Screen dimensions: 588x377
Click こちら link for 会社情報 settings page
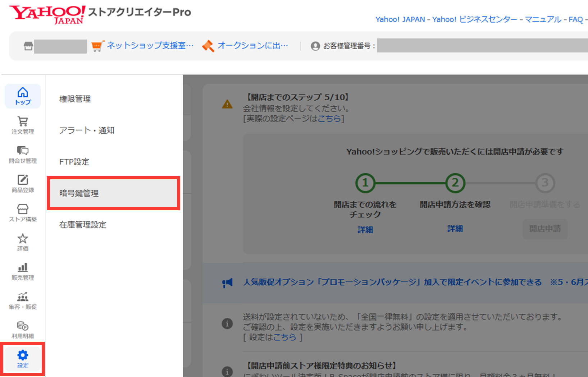(329, 119)
